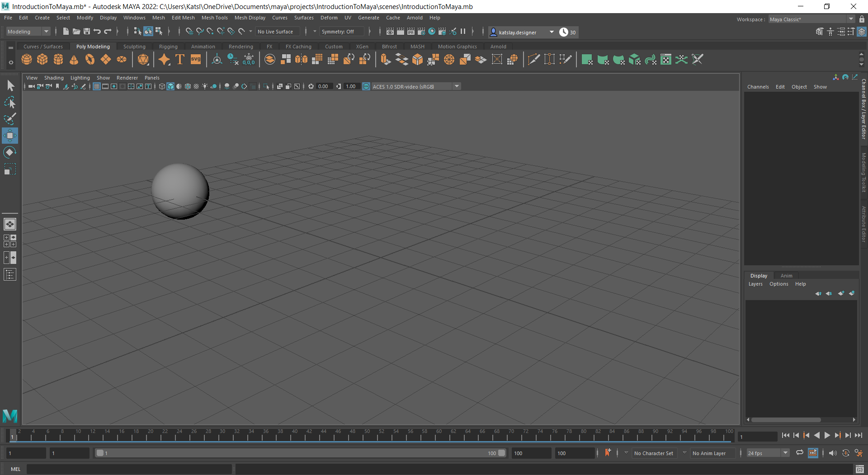This screenshot has width=868, height=475.
Task: Activate the Lasso Select tool
Action: click(x=10, y=102)
